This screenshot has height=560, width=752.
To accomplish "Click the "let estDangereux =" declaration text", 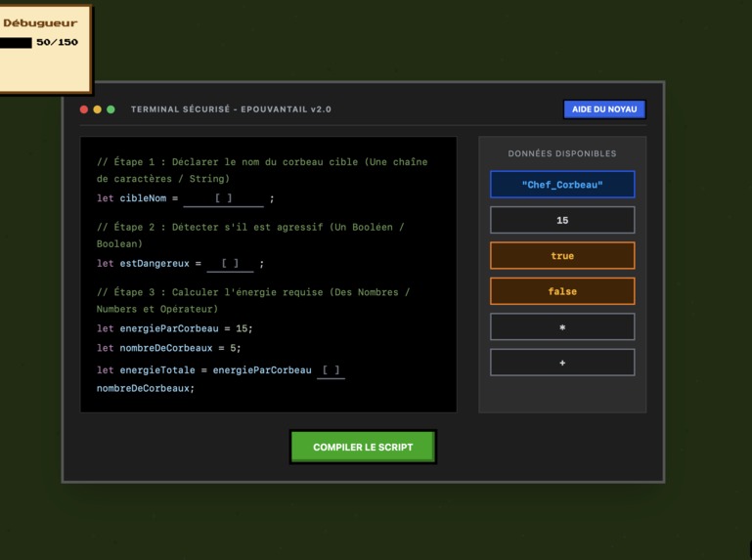I will click(149, 264).
